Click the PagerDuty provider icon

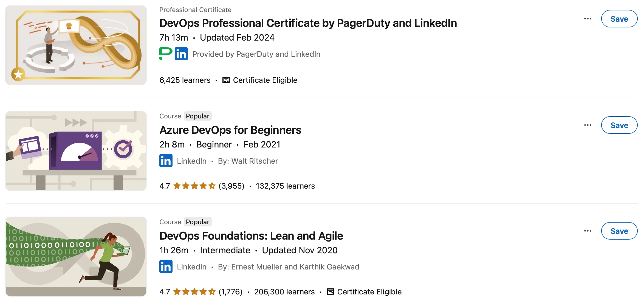click(x=165, y=54)
